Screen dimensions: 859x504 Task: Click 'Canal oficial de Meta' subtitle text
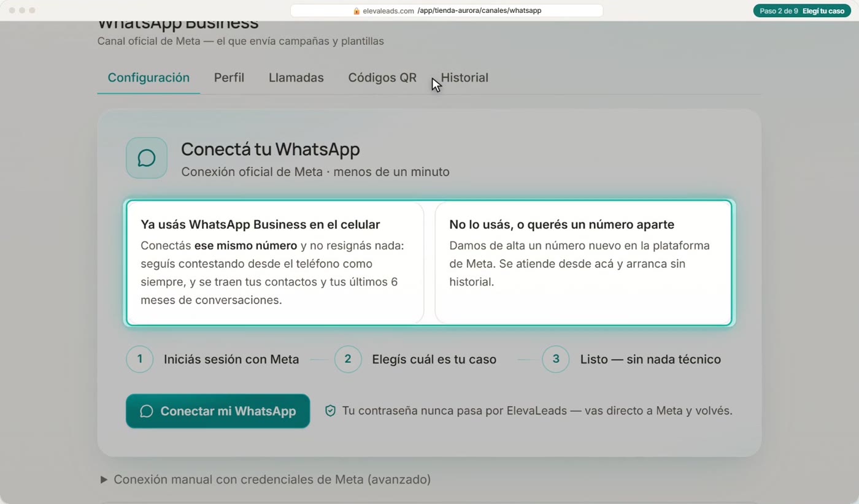tap(241, 41)
